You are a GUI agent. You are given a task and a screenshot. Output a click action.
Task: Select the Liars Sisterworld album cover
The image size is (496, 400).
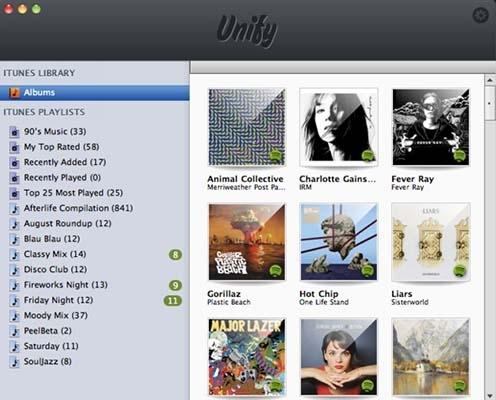(431, 242)
